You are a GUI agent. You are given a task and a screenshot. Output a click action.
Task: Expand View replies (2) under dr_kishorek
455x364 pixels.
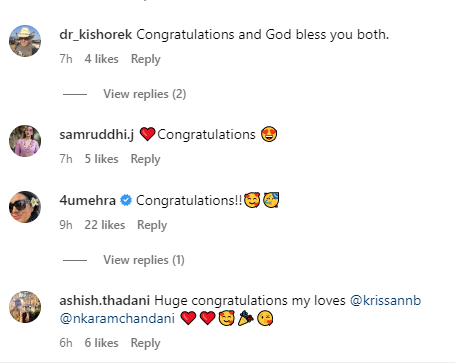145,94
